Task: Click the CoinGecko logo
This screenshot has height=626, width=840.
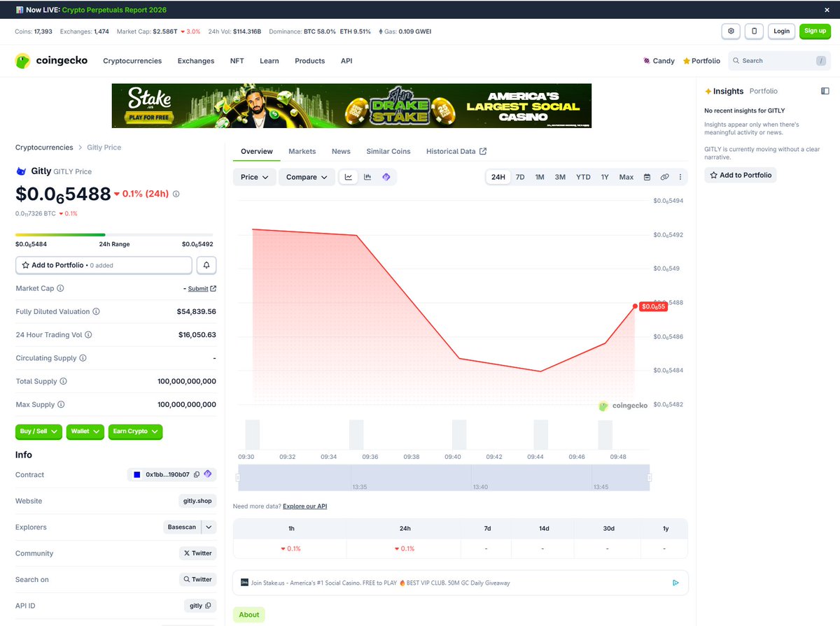Action: point(52,61)
